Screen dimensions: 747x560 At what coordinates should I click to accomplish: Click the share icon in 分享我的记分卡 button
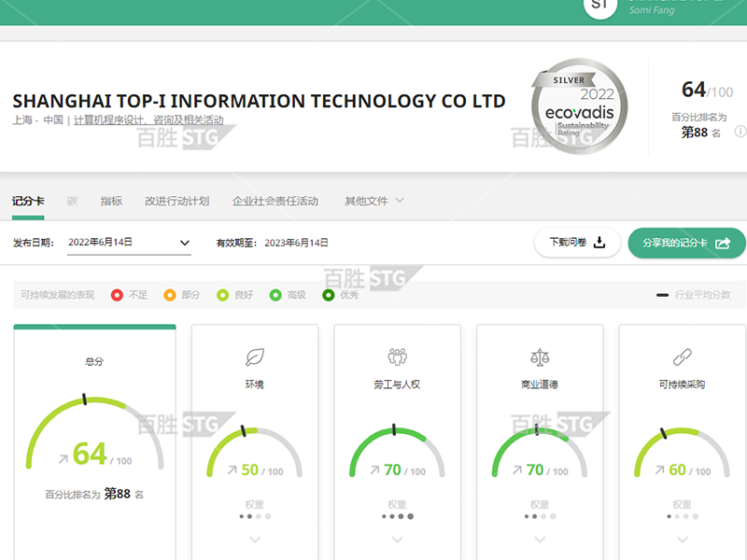click(x=722, y=243)
